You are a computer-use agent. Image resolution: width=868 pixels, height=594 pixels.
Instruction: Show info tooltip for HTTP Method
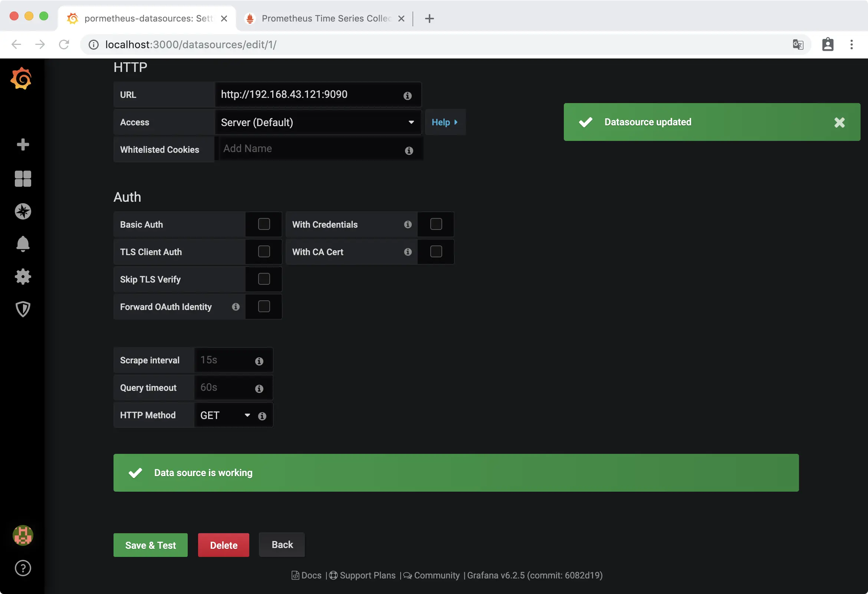tap(262, 416)
